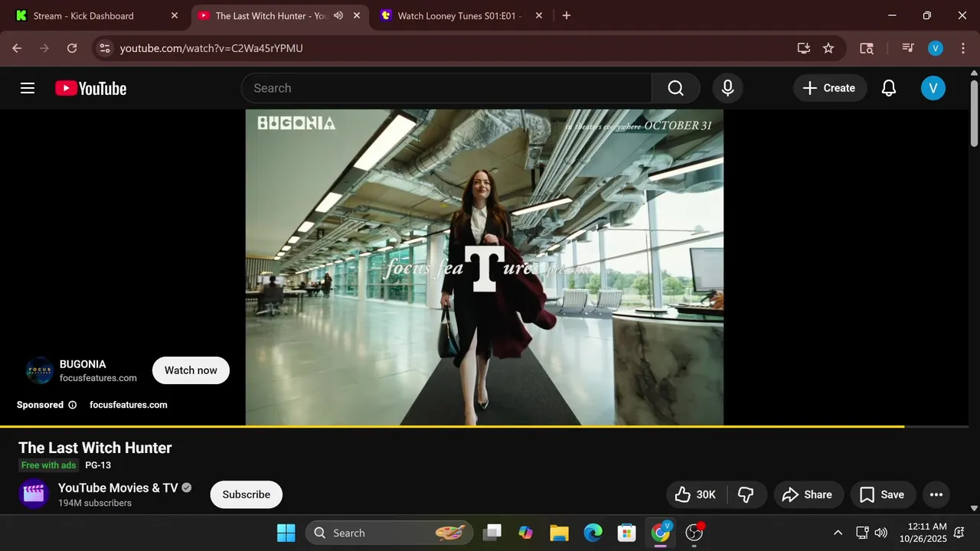Open a new browser tab
The image size is (980, 551).
(567, 15)
